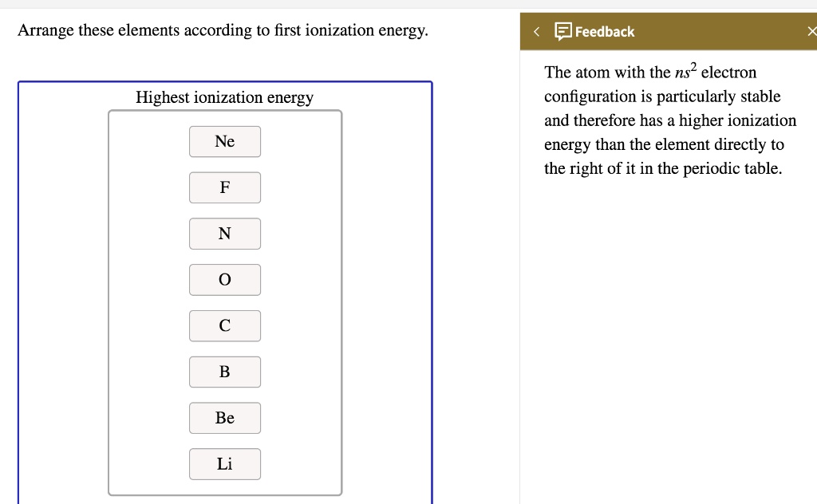
Task: Click the Highest ionization energy label
Action: [x=224, y=97]
